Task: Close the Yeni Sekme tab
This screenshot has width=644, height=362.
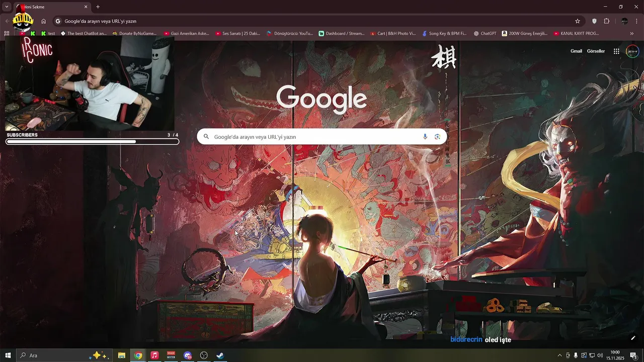Action: [86, 7]
